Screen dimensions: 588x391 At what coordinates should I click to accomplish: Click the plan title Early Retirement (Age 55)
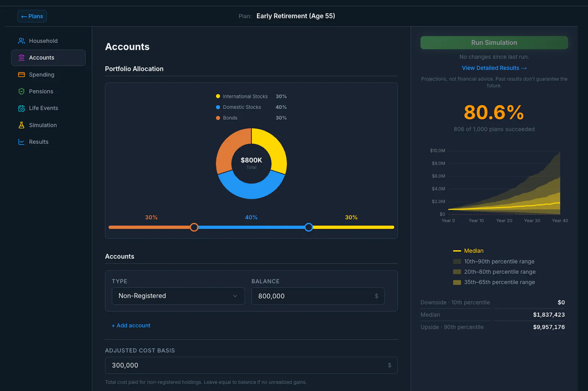[295, 16]
